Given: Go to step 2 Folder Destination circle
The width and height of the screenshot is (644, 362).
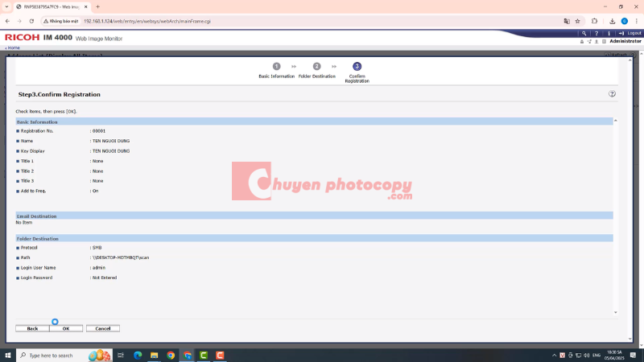Looking at the screenshot, I should pos(316,67).
